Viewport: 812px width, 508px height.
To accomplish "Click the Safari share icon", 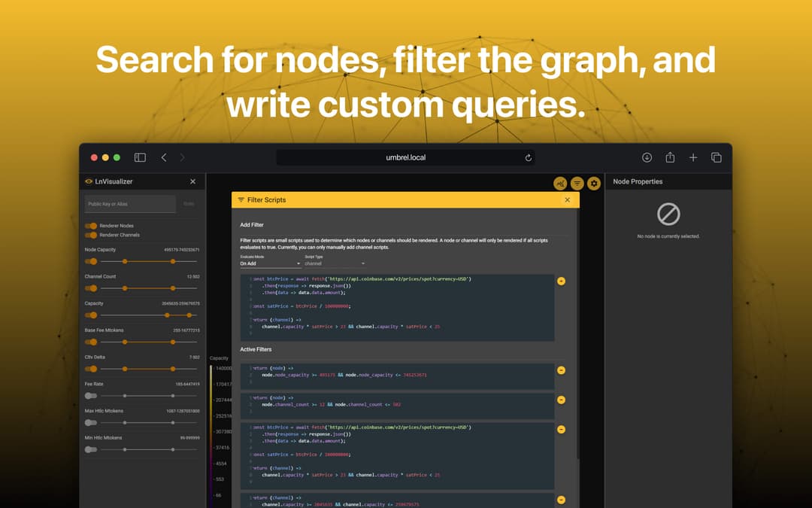I will coord(669,157).
